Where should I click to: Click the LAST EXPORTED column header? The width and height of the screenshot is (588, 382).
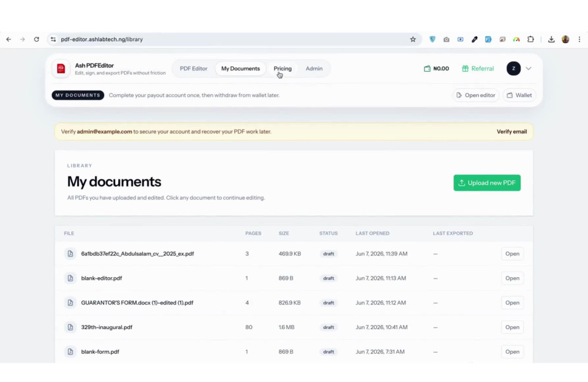coord(453,234)
